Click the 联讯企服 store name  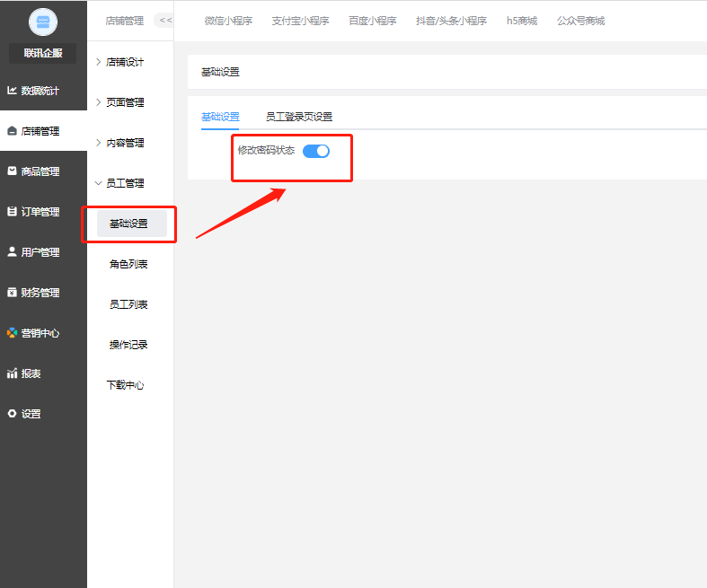click(43, 53)
